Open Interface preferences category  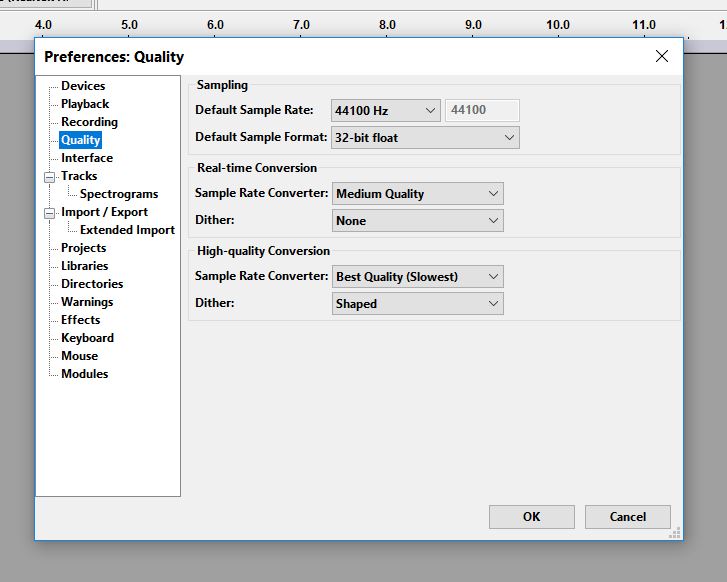(87, 158)
